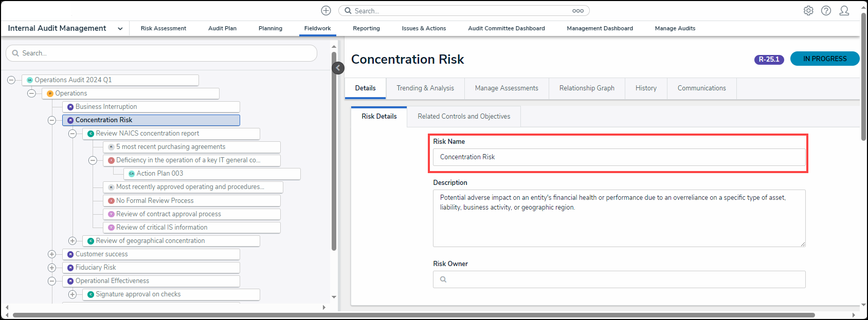The width and height of the screenshot is (868, 320).
Task: Click the plus create icon near search
Action: coord(326,11)
